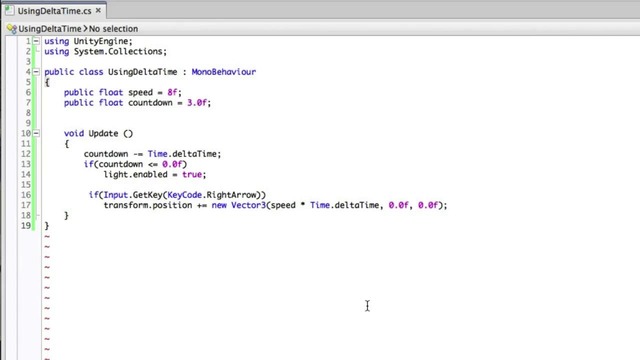Click 'transform.position' on line 17

tap(148, 205)
